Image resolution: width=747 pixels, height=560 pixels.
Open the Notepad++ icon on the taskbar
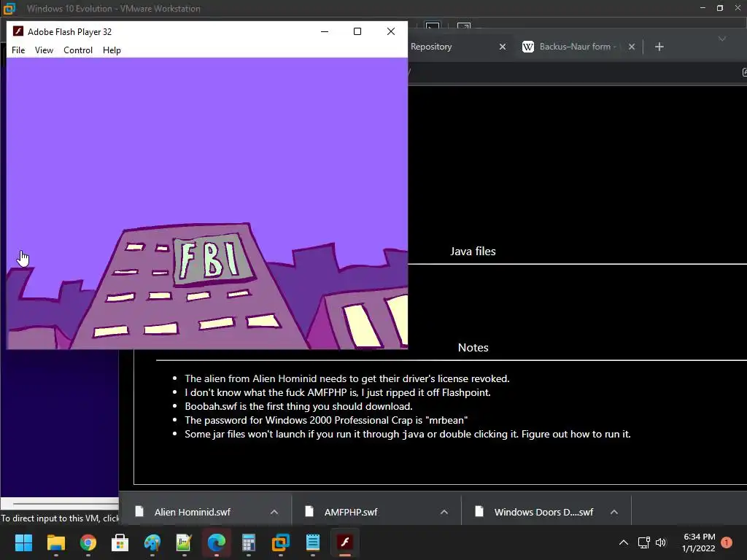184,542
